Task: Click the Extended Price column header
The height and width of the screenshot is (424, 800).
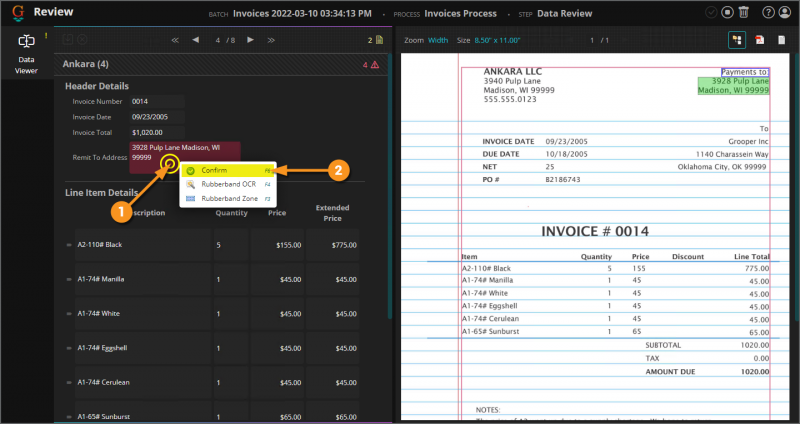Action: [332, 213]
